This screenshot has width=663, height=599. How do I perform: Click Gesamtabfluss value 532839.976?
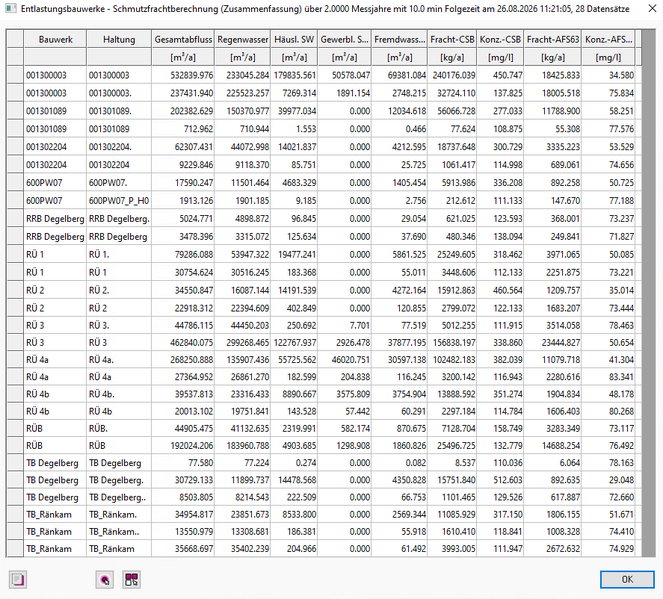coord(183,75)
